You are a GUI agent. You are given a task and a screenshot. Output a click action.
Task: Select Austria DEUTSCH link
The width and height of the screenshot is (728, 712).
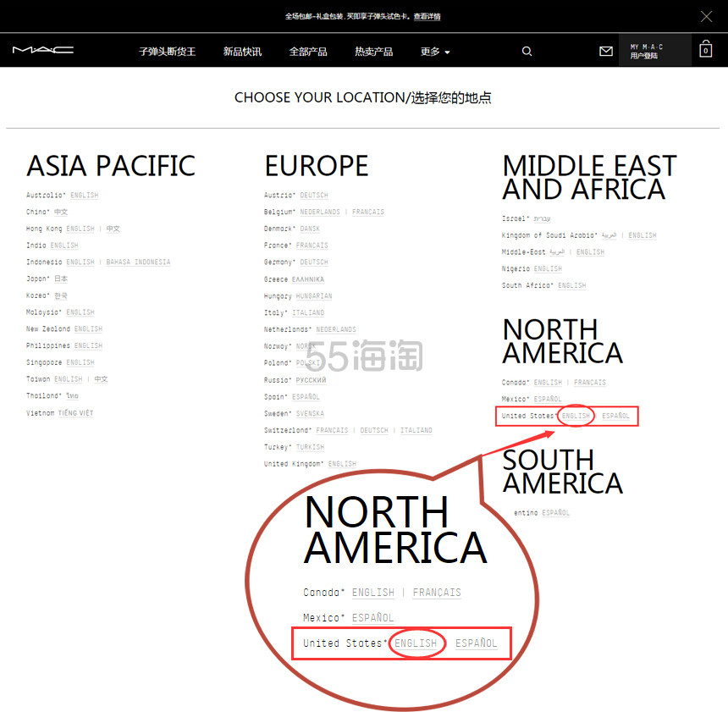(x=314, y=195)
